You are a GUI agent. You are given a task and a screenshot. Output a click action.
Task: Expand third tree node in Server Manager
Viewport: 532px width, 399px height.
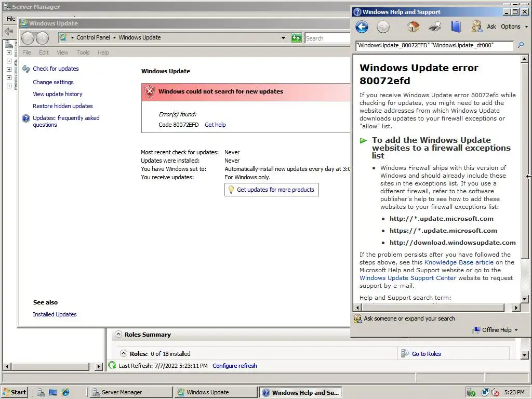9,69
